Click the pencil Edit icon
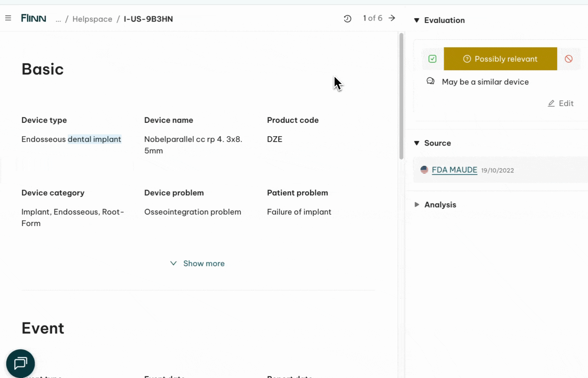588x378 pixels. 551,103
